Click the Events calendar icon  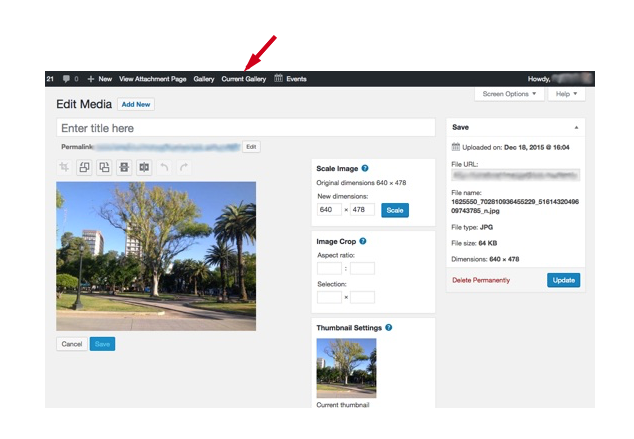278,78
